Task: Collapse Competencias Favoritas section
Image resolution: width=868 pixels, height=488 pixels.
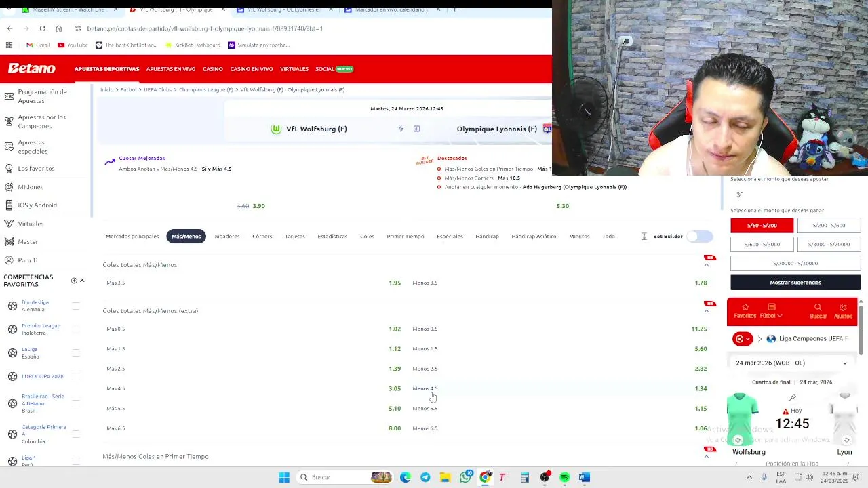Action: [82, 281]
